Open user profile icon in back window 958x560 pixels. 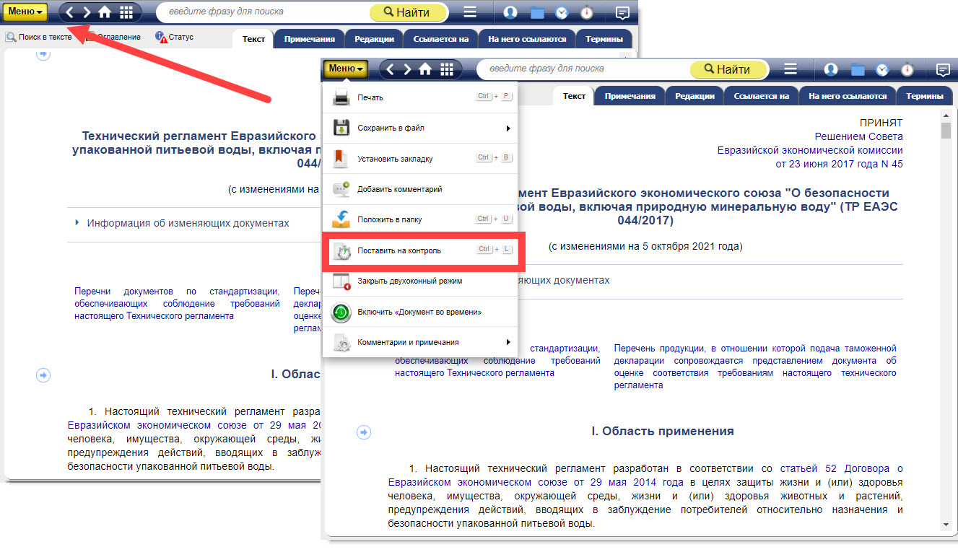click(x=510, y=12)
